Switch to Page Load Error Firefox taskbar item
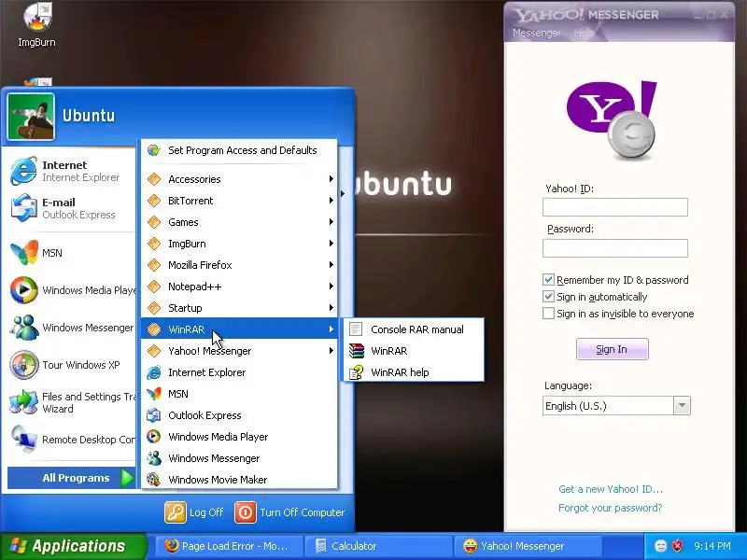The image size is (747, 560). tap(229, 546)
